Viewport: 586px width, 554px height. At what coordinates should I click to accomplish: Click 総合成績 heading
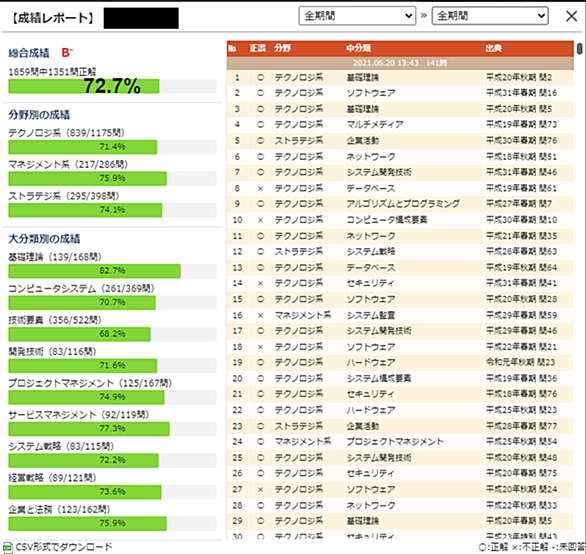click(x=29, y=53)
